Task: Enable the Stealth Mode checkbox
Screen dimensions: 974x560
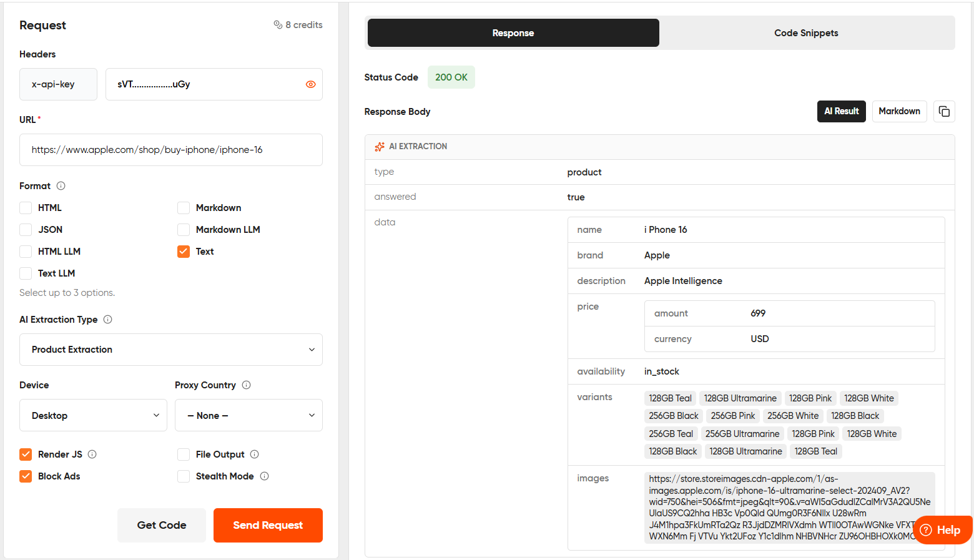Action: point(184,476)
